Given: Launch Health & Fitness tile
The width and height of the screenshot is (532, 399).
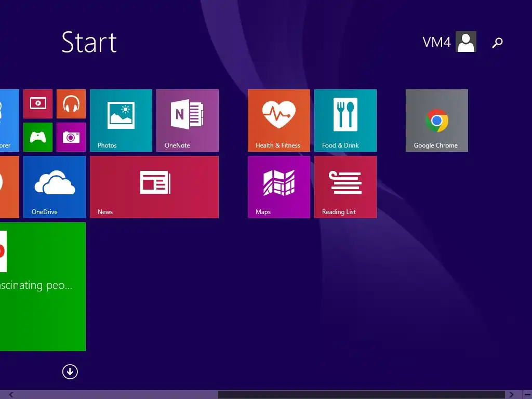Looking at the screenshot, I should (x=279, y=121).
